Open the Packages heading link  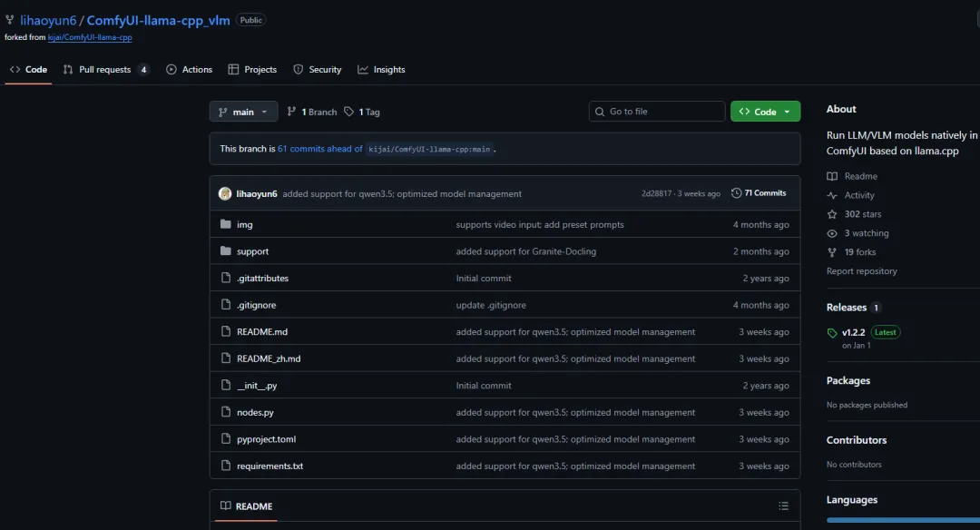pos(848,380)
